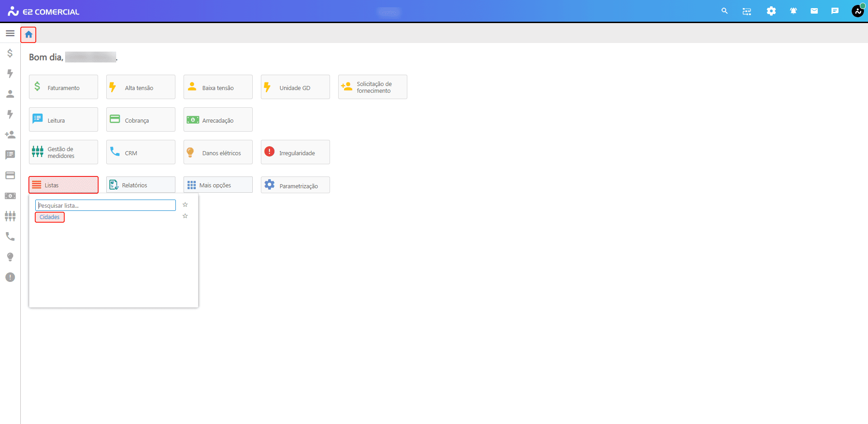
Task: Open the search magnifier in top bar
Action: coord(725,11)
